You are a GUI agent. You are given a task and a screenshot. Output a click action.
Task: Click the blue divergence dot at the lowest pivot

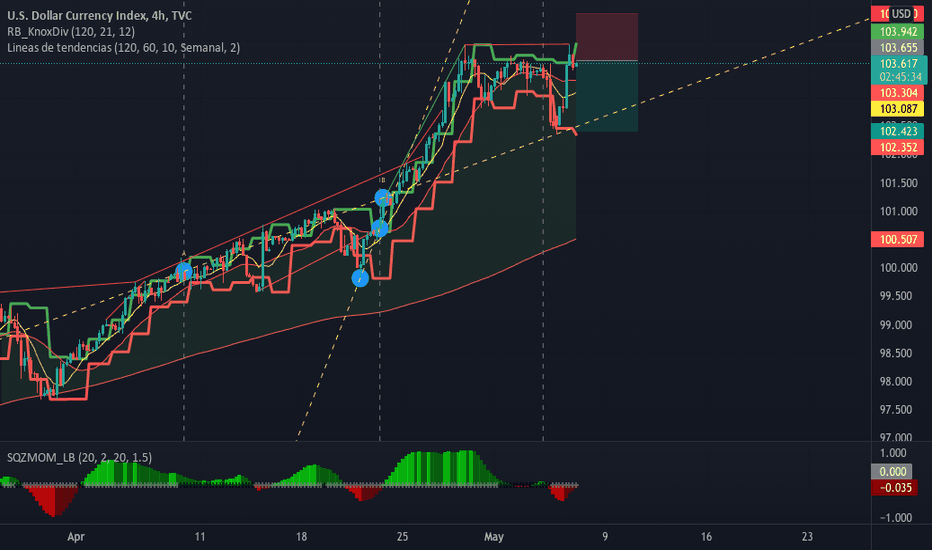360,278
